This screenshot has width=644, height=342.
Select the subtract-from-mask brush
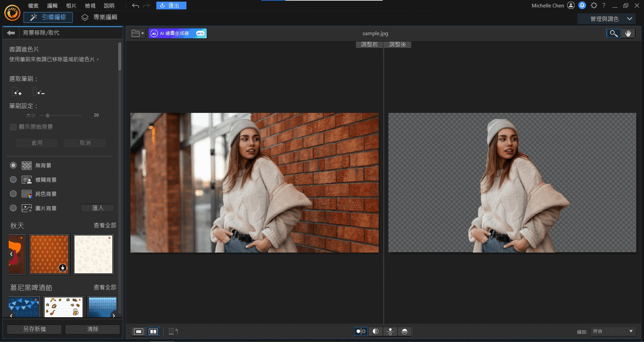pyautogui.click(x=39, y=91)
